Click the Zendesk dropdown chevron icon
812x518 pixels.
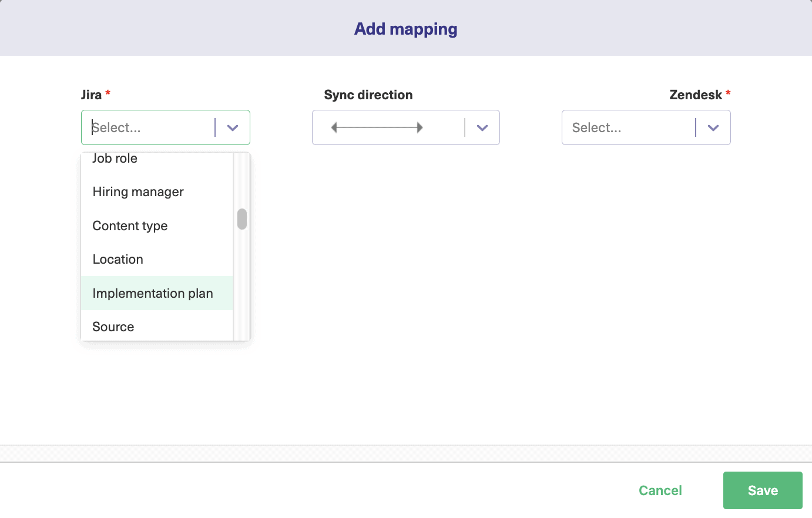[x=713, y=127]
